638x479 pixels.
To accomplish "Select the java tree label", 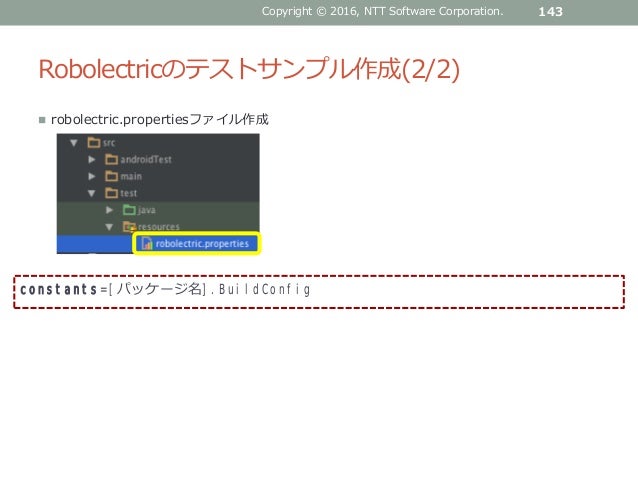I will click(x=146, y=210).
